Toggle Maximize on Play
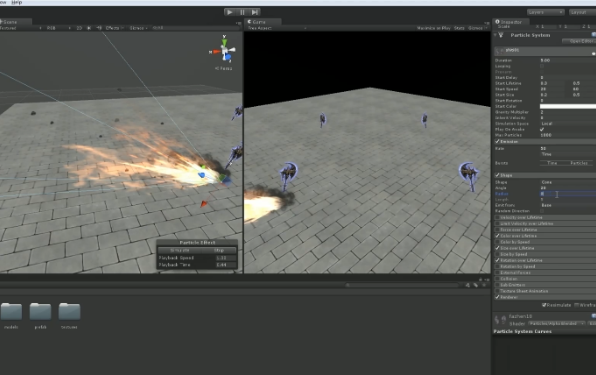Image resolution: width=596 pixels, height=375 pixels. [x=433, y=28]
